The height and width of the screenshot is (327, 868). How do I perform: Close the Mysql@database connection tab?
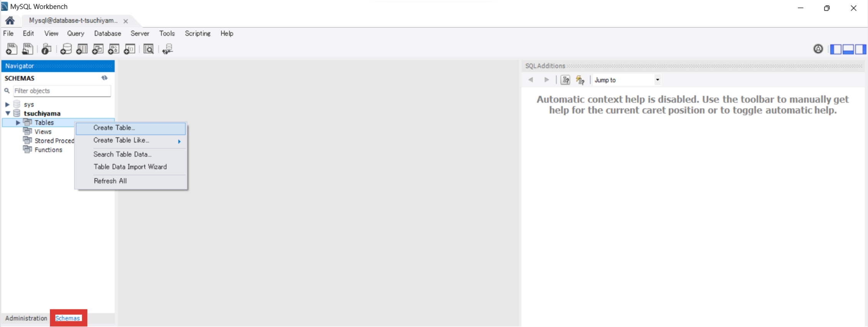(126, 21)
